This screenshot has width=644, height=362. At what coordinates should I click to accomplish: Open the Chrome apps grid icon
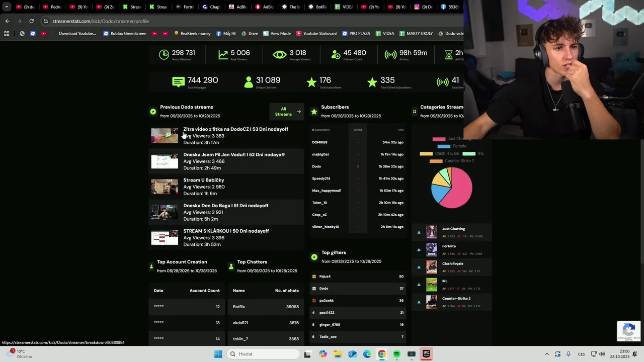click(7, 34)
